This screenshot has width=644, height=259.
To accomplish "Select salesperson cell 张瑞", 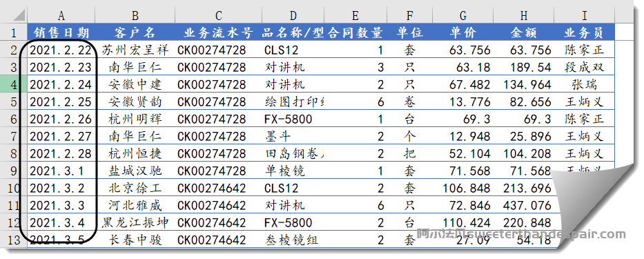I will 584,84.
